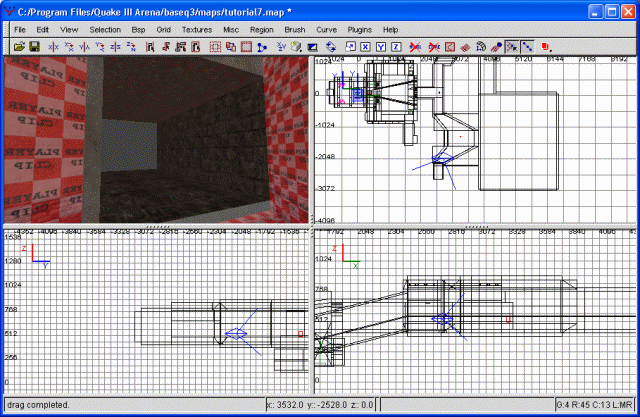Open the Textures menu
The image size is (640, 417).
coord(197,30)
